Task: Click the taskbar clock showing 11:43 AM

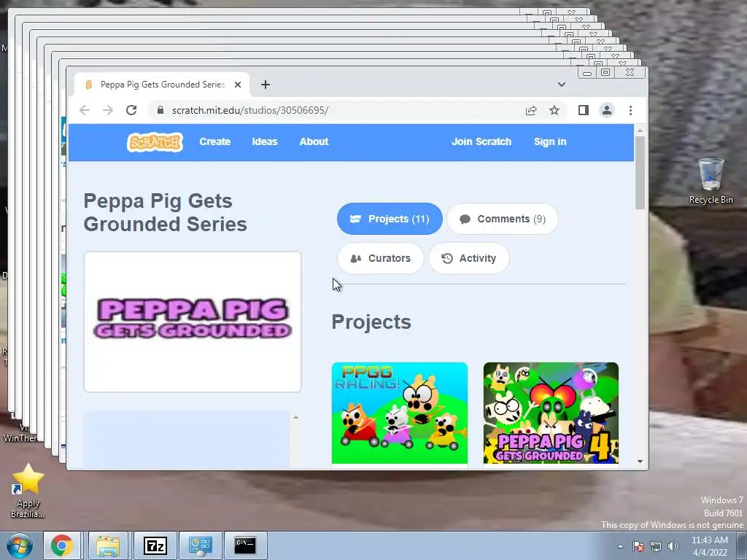Action: pyautogui.click(x=710, y=545)
